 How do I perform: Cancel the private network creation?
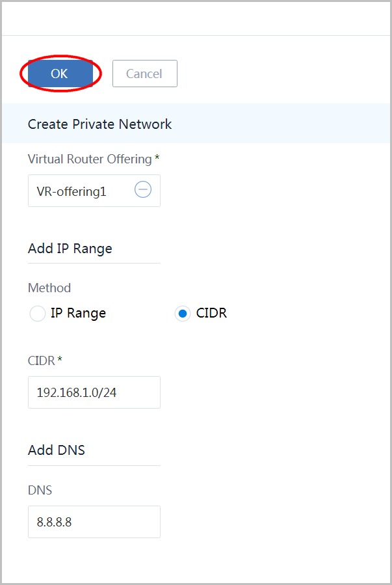(144, 74)
